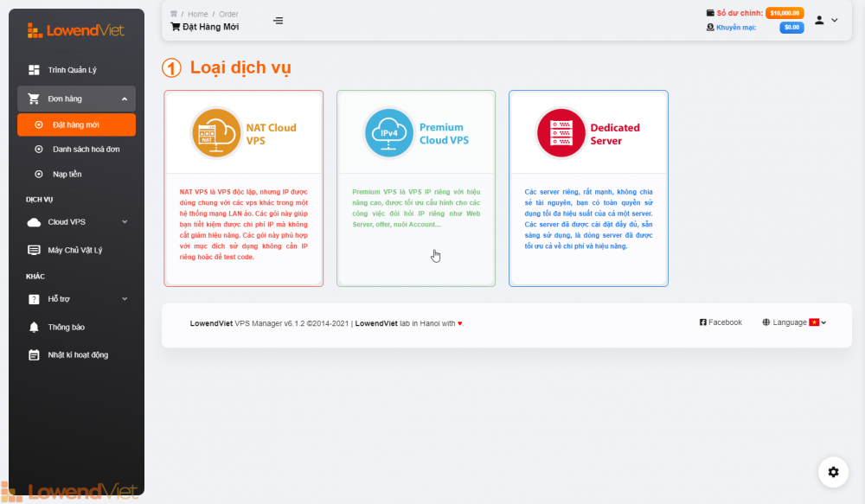Click the Cloud VPS cloud icon
This screenshot has width=865, height=504.
(x=34, y=222)
